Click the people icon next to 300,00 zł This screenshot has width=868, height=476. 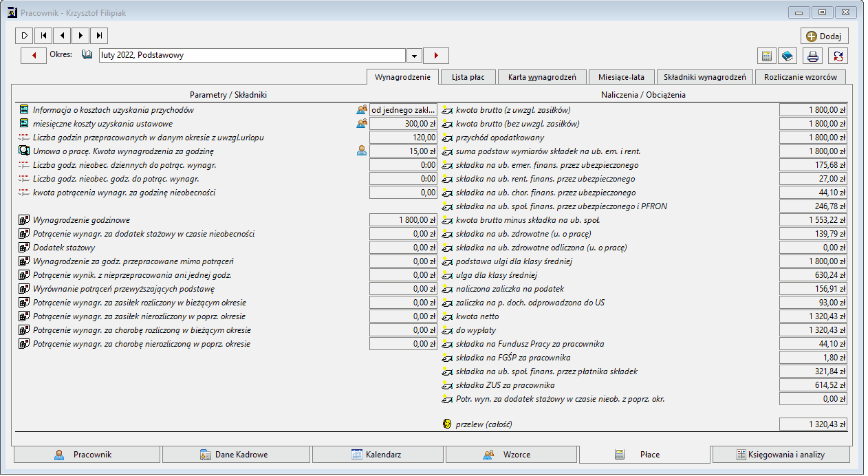pyautogui.click(x=362, y=124)
